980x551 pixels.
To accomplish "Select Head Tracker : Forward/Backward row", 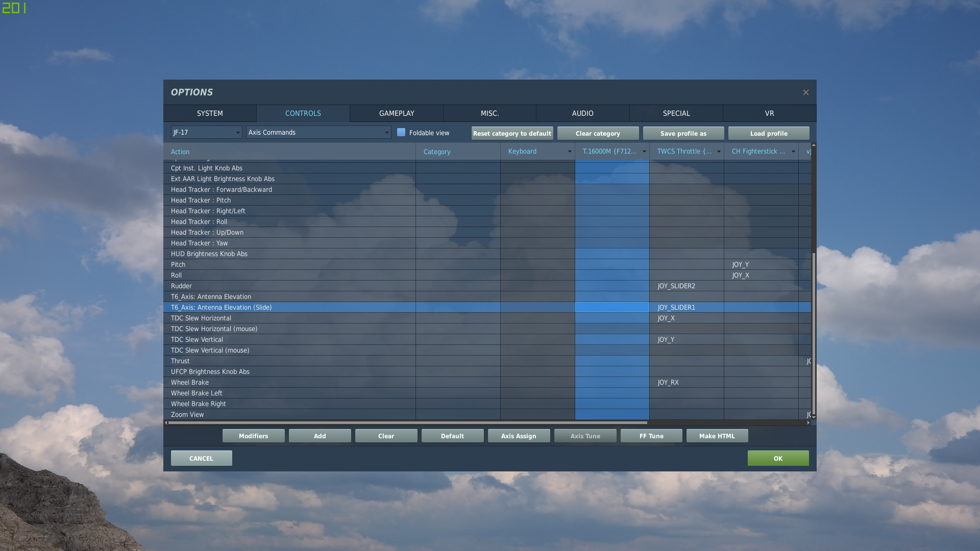I will (x=487, y=189).
